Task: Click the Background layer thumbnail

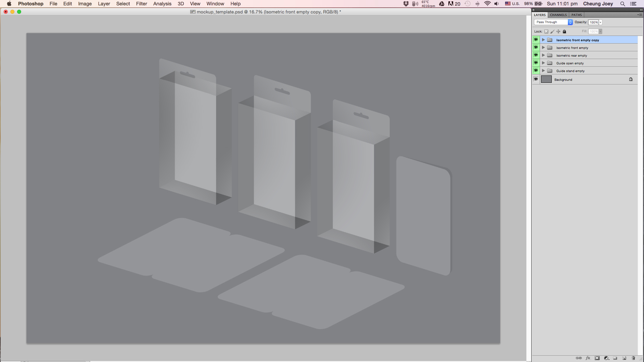Action: [546, 79]
